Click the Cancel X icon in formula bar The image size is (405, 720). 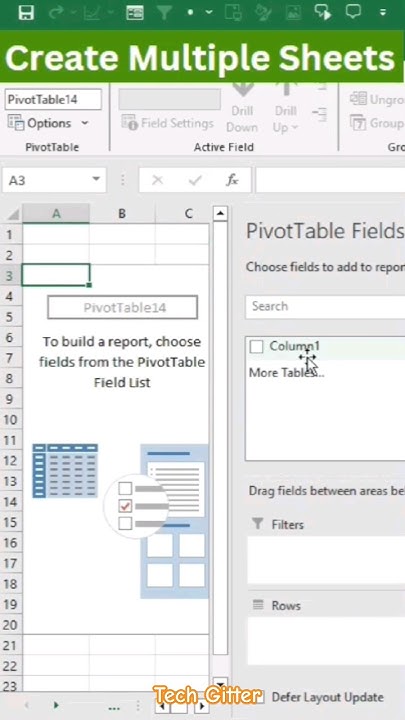coord(157,180)
